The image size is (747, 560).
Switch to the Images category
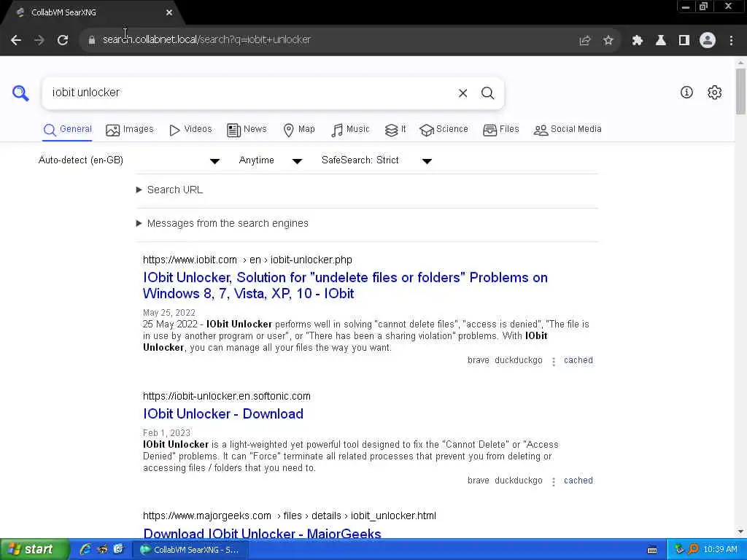(x=130, y=130)
